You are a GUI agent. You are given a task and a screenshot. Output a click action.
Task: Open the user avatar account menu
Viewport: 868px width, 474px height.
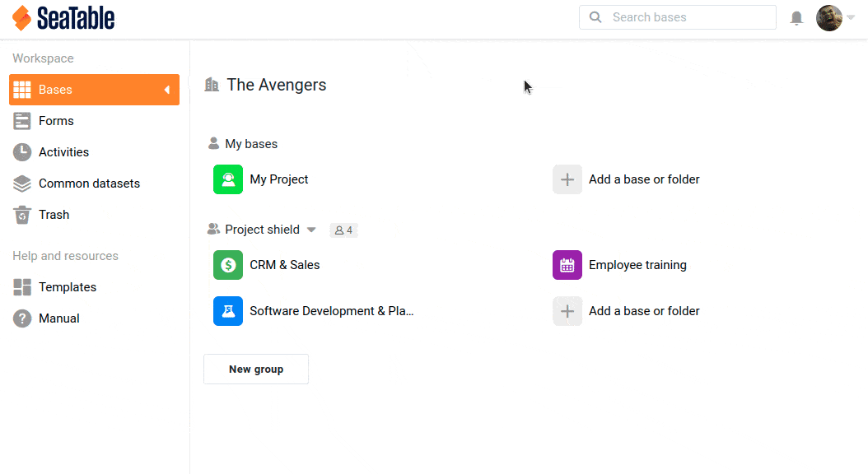(x=829, y=18)
